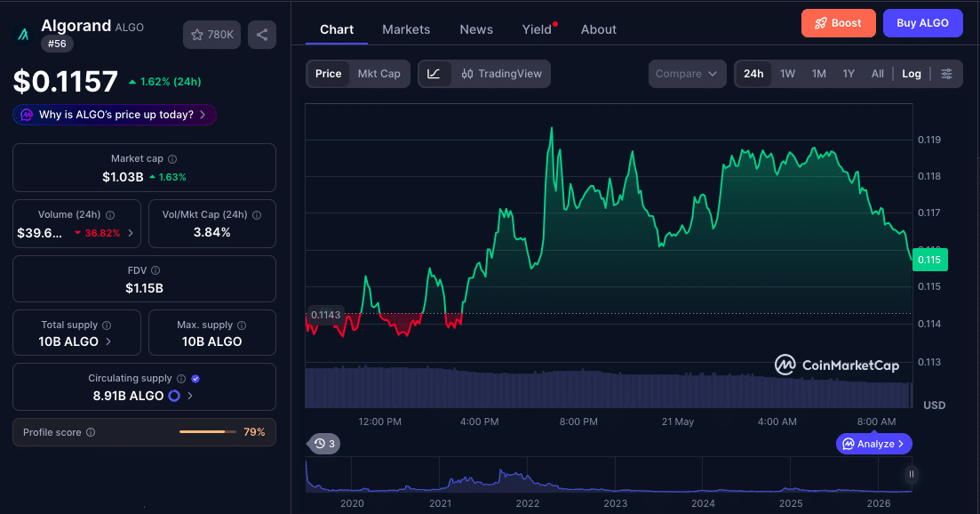Click the verified badge beside Circulating supply
This screenshot has height=514, width=980.
tap(195, 378)
